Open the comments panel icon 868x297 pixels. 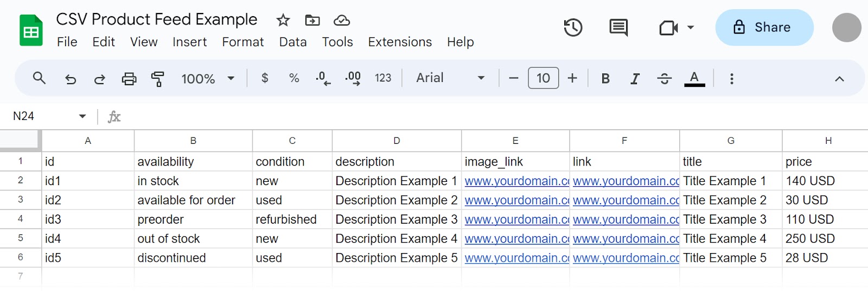[618, 28]
